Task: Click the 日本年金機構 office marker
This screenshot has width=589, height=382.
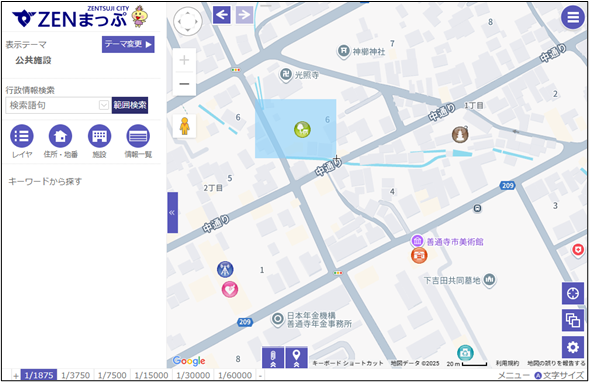Action: [x=278, y=320]
